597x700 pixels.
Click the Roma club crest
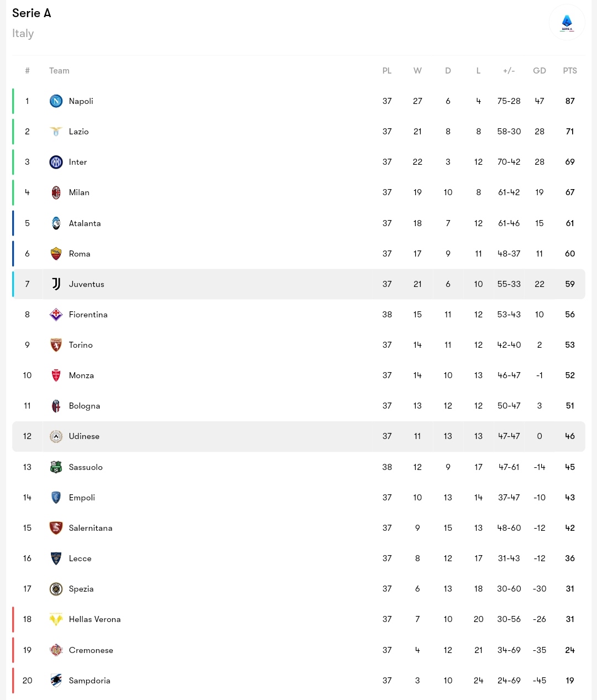(56, 254)
